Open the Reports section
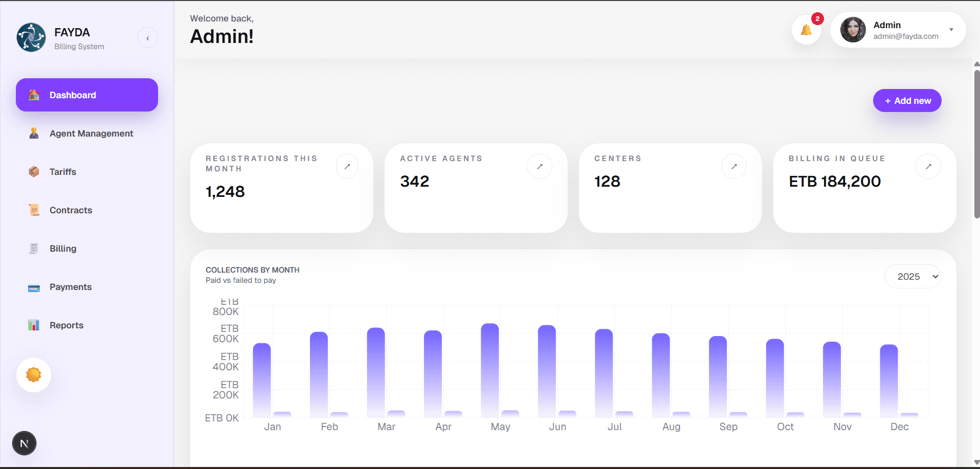Image resolution: width=980 pixels, height=469 pixels. pyautogui.click(x=66, y=325)
